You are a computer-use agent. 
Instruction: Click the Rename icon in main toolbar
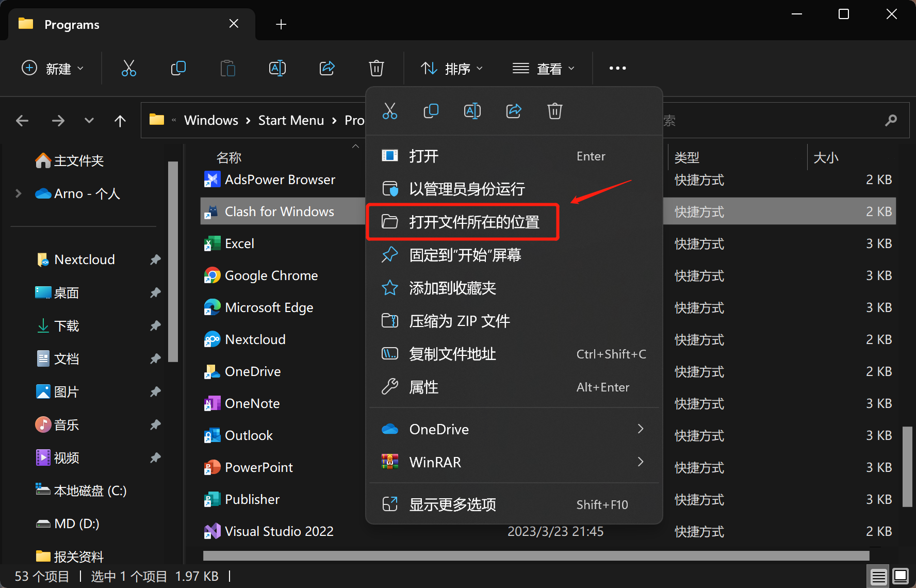[x=277, y=68]
